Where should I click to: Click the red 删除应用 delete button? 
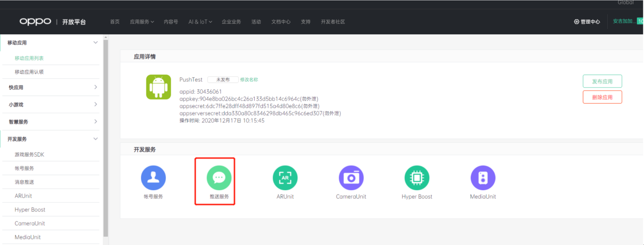click(x=602, y=97)
